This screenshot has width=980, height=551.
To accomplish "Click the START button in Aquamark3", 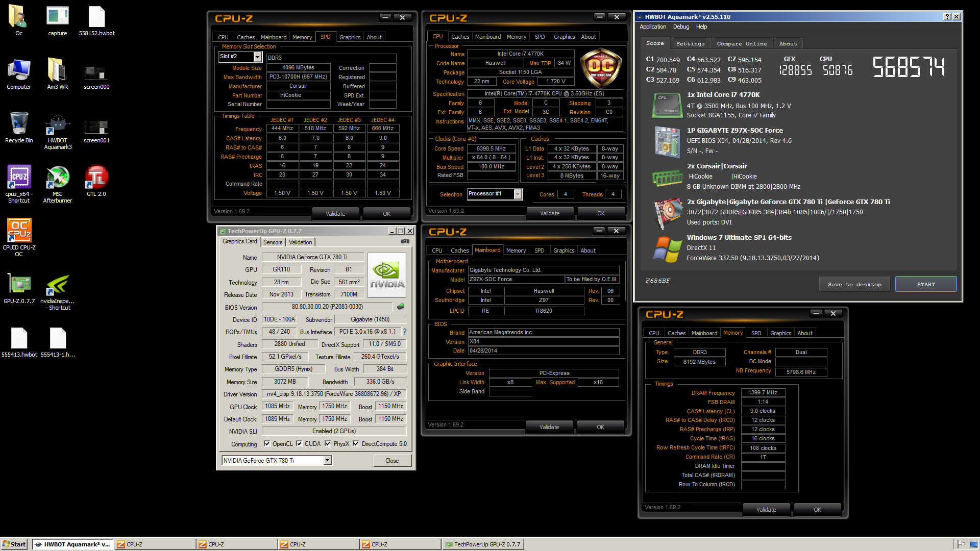I will click(x=926, y=284).
